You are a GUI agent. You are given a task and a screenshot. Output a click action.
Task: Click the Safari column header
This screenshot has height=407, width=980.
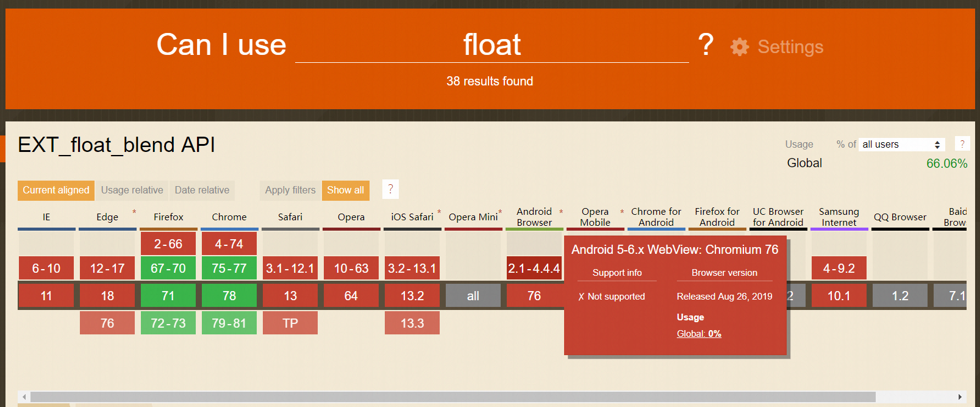click(290, 217)
